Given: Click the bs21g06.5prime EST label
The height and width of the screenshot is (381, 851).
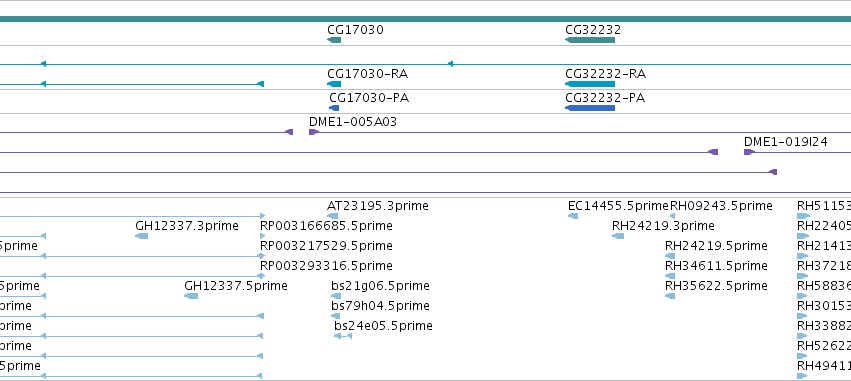Looking at the screenshot, I should click(x=380, y=285).
